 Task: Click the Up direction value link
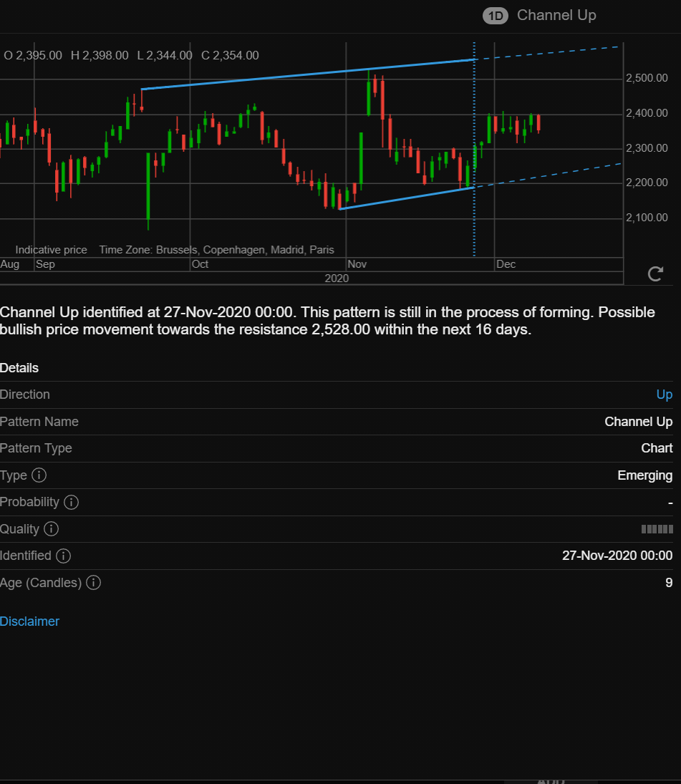(664, 395)
